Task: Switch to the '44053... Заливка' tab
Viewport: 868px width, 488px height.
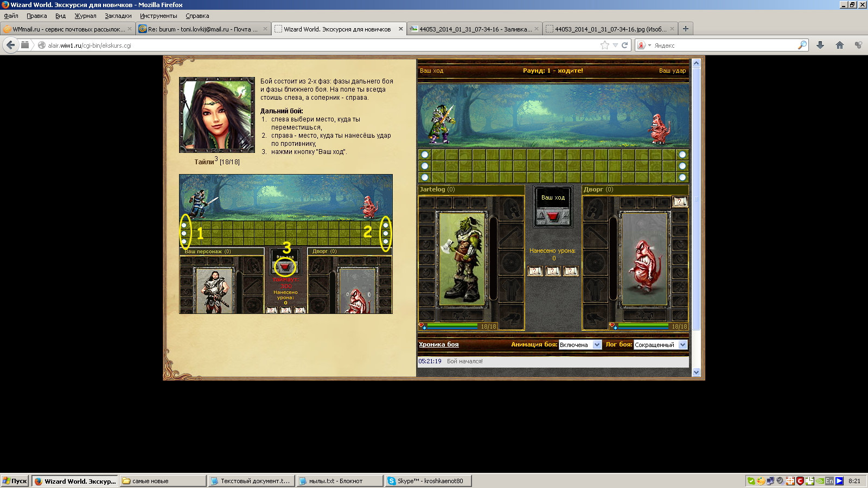Action: click(475, 29)
